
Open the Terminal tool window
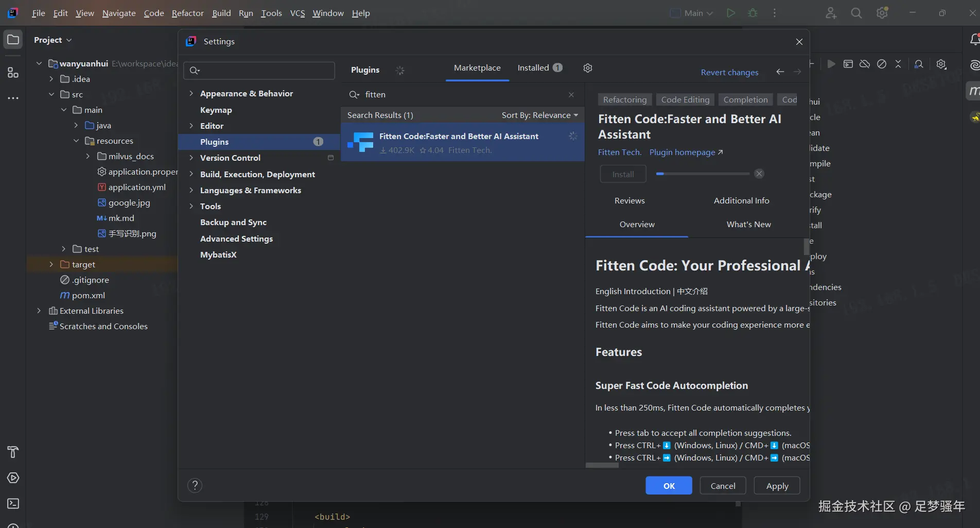[x=13, y=504]
